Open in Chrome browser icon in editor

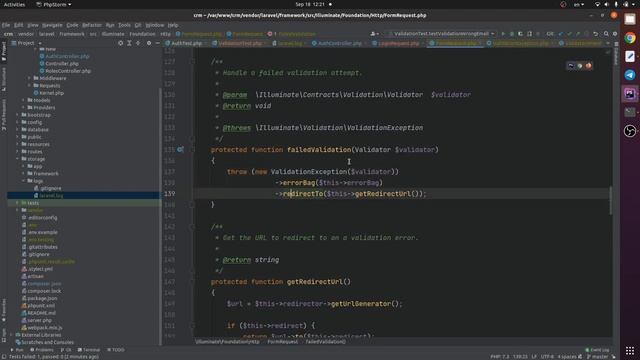(x=580, y=66)
